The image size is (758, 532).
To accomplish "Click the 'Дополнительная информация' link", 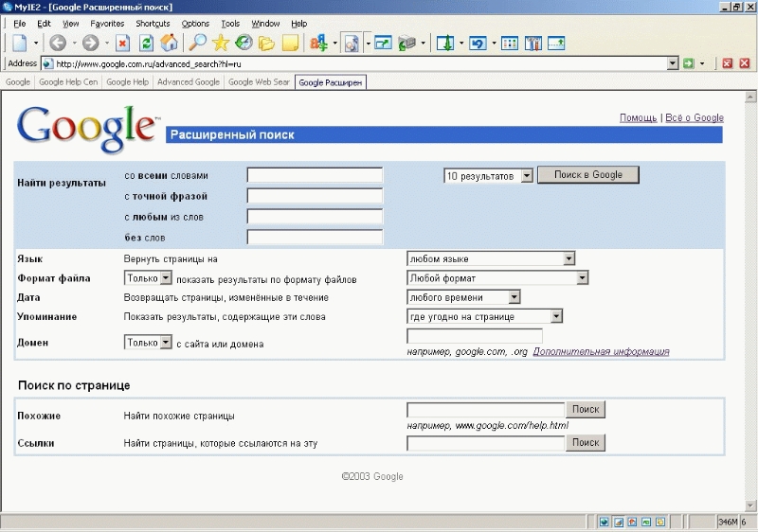I will click(601, 351).
